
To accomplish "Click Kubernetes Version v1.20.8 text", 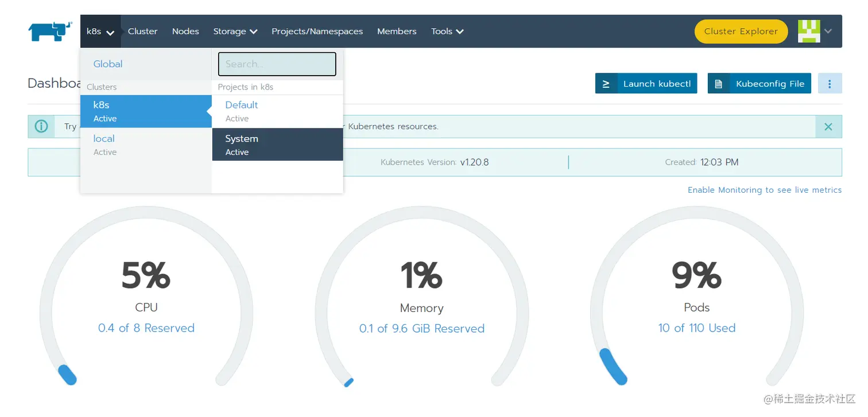I will coord(435,162).
